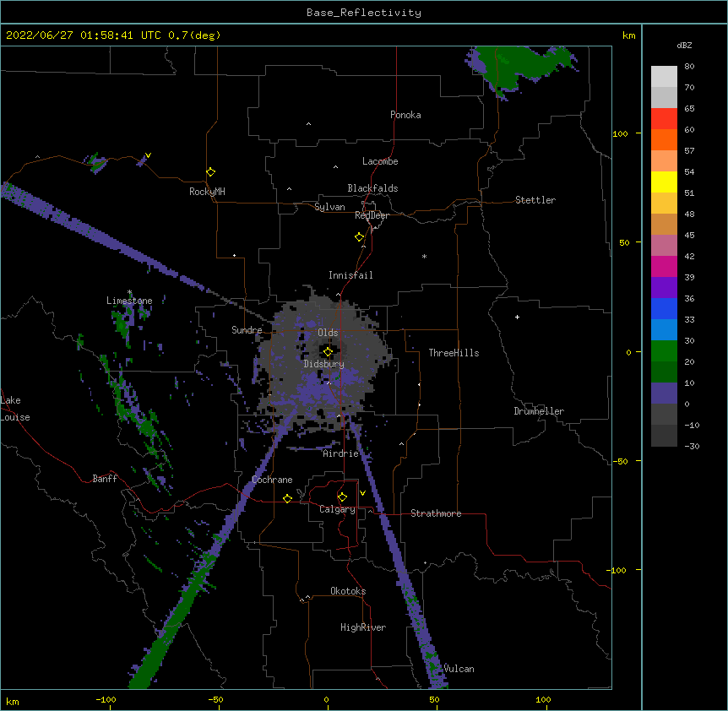Pick the bright orange 57–60 dBZ swatch
Viewport: 728px width, 711px height.
tap(664, 140)
